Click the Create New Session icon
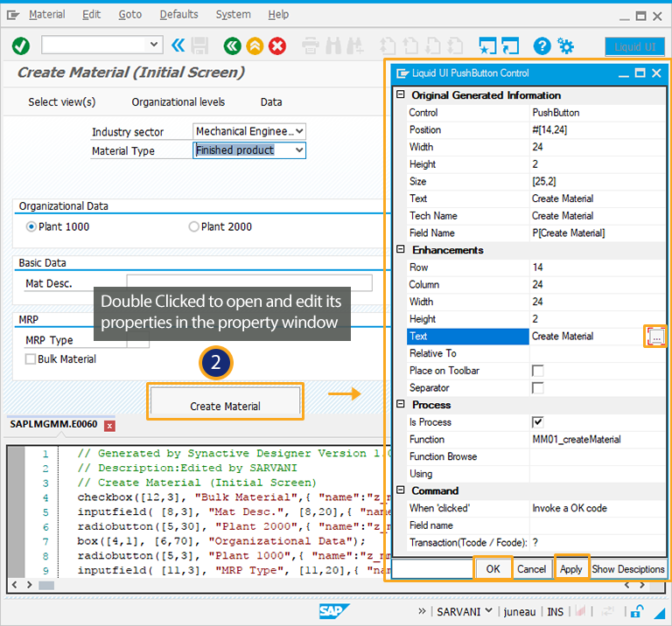Viewport: 672px width, 626px height. tap(487, 45)
